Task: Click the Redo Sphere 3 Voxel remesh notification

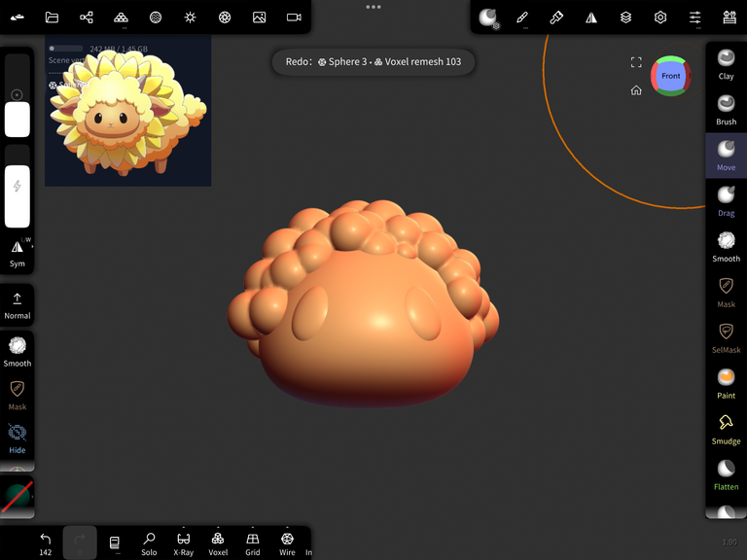Action: pos(373,62)
